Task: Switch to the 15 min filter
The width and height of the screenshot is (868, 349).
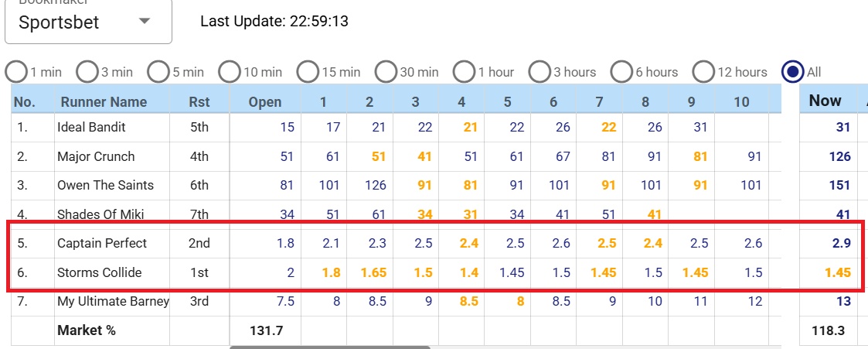Action: 308,72
